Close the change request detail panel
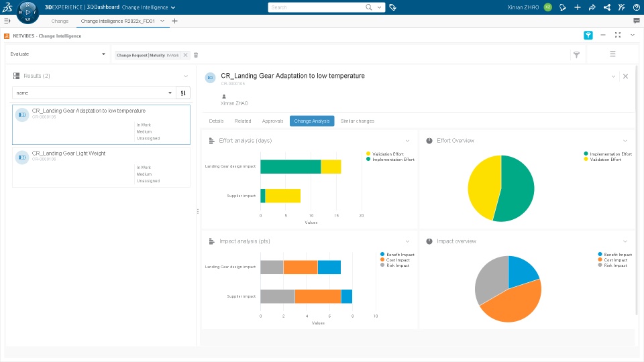644x362 pixels. point(625,76)
